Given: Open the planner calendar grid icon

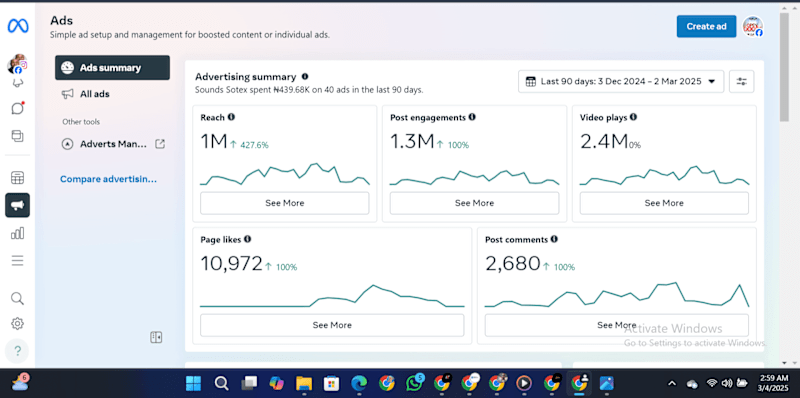Looking at the screenshot, I should click(17, 178).
